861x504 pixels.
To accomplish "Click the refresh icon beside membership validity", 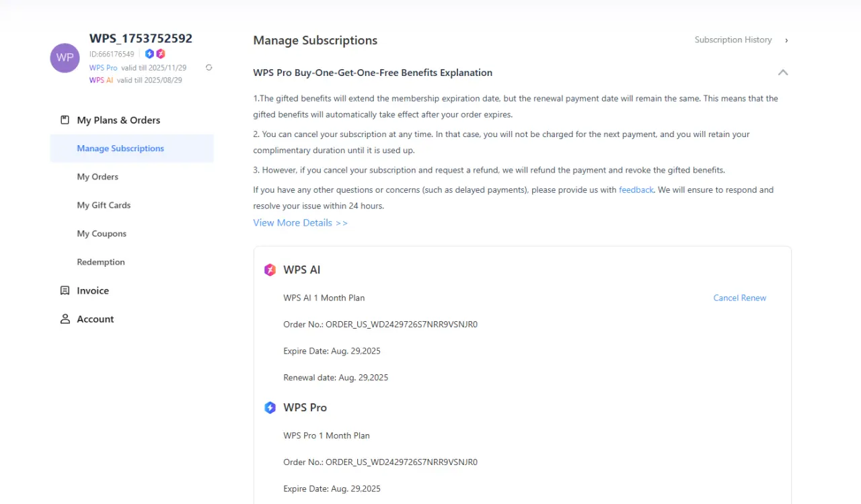I will click(x=209, y=67).
